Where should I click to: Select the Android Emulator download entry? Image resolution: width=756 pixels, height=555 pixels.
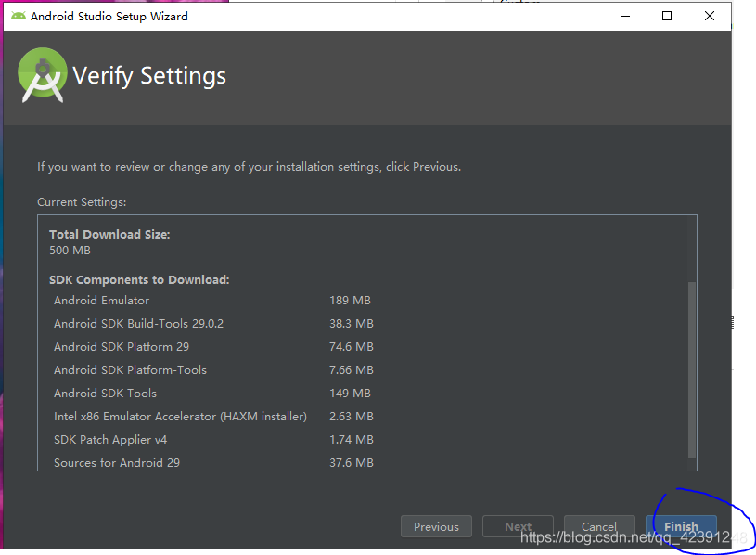click(101, 300)
